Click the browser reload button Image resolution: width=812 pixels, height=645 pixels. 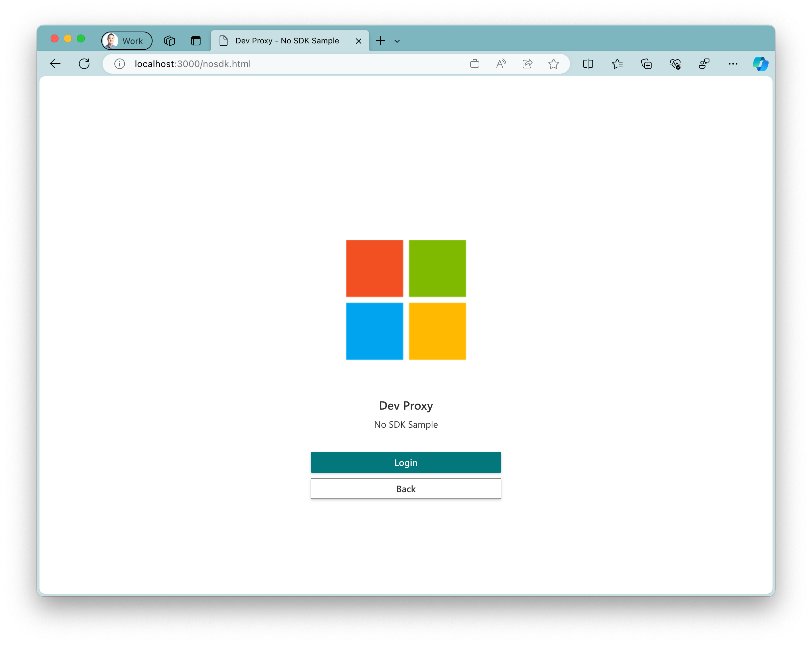coord(84,63)
